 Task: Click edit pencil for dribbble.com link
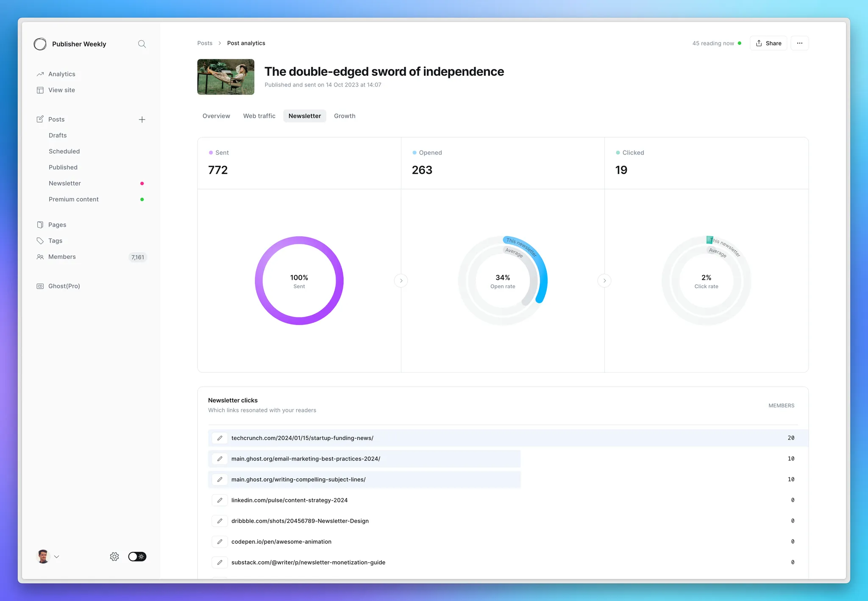point(220,521)
